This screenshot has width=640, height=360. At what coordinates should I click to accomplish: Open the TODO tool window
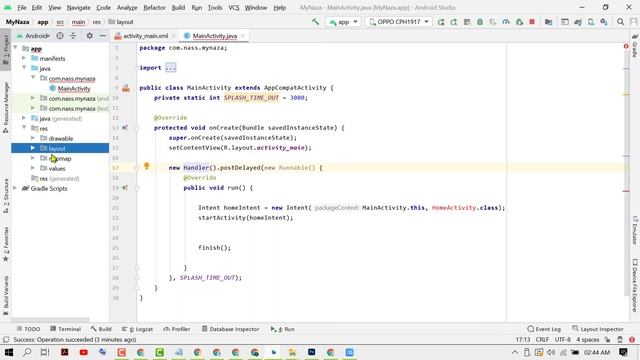pos(28,329)
